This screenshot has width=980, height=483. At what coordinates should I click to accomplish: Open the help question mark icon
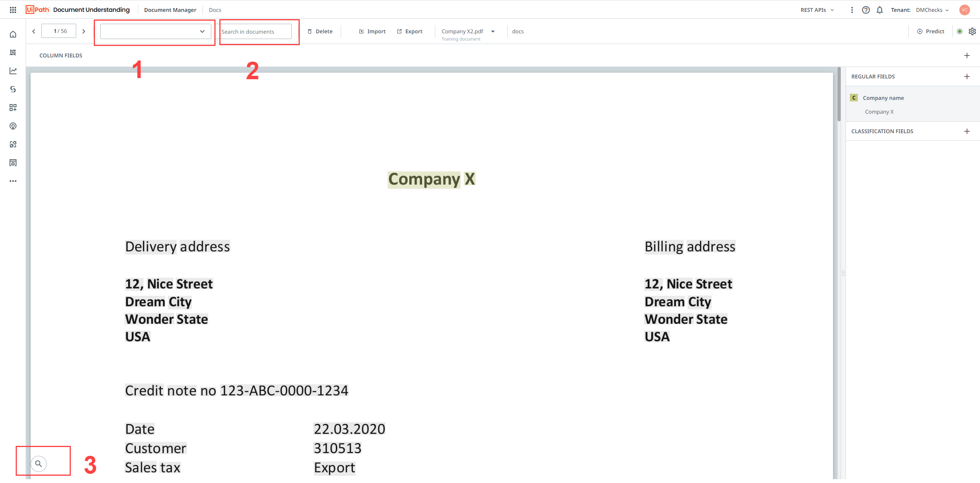(x=866, y=10)
